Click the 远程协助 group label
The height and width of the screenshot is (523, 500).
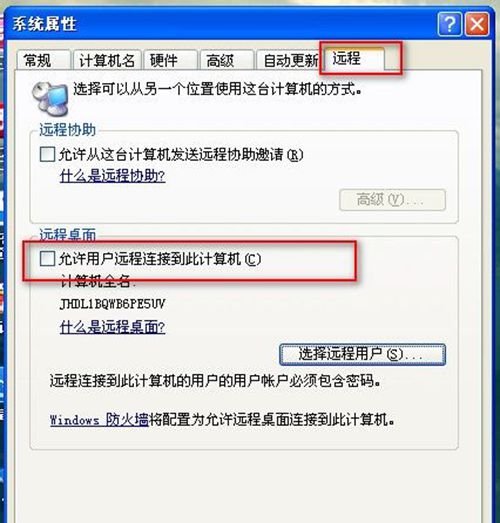click(x=68, y=130)
